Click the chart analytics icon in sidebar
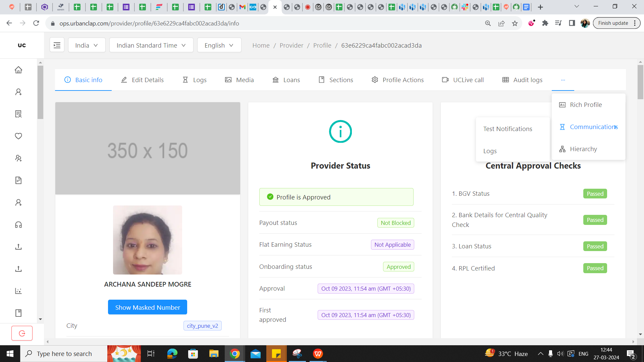Viewport: 644px width, 362px height. pyautogui.click(x=18, y=291)
